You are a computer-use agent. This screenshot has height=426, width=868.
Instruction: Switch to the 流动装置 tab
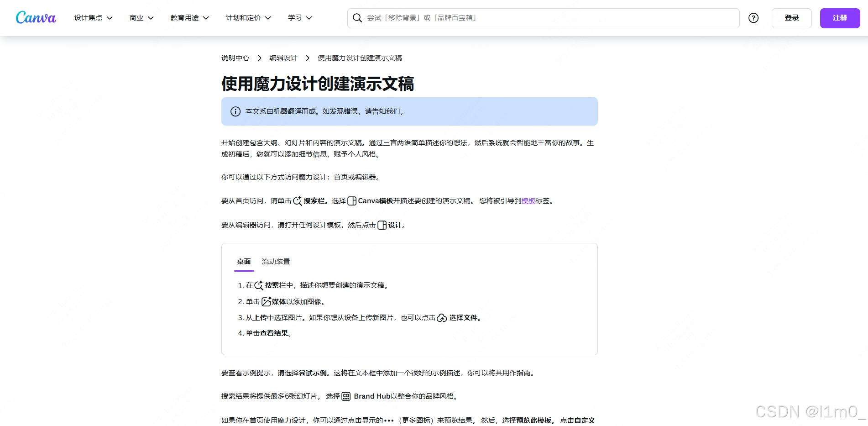point(276,262)
